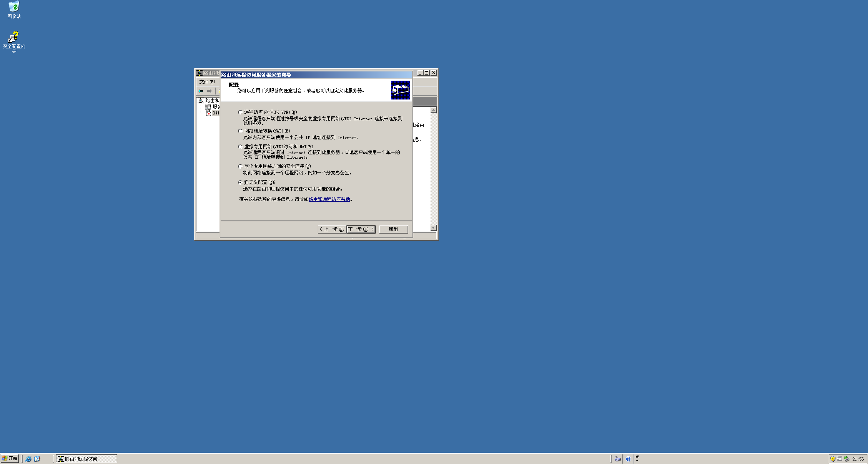This screenshot has width=868, height=464.
Task: Click the 服务 node in the console tree
Action: click(x=216, y=107)
